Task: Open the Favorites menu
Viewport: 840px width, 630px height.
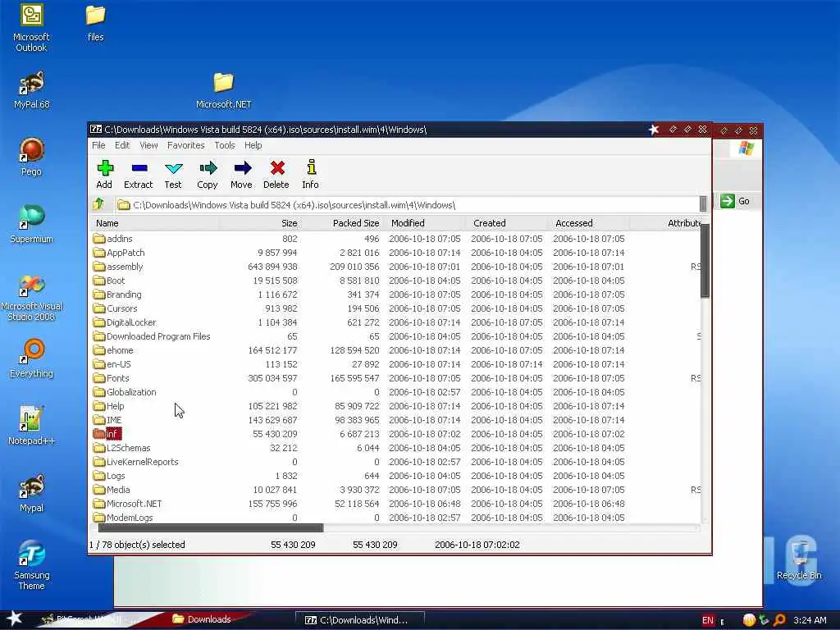Action: [186, 145]
